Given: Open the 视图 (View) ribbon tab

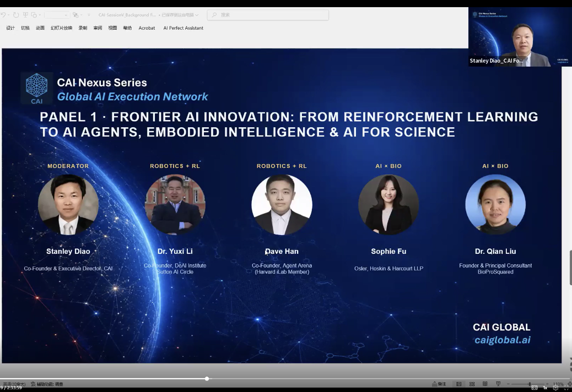Looking at the screenshot, I should pos(112,28).
